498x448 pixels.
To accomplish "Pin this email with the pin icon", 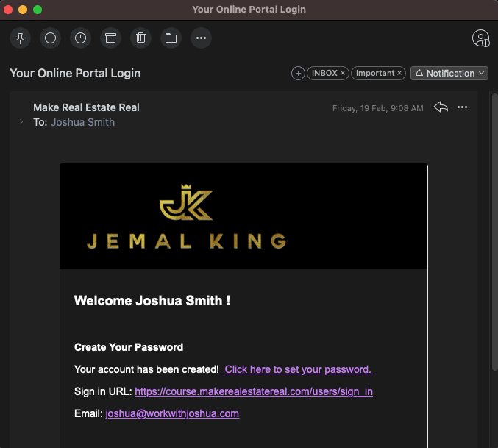I will click(20, 38).
